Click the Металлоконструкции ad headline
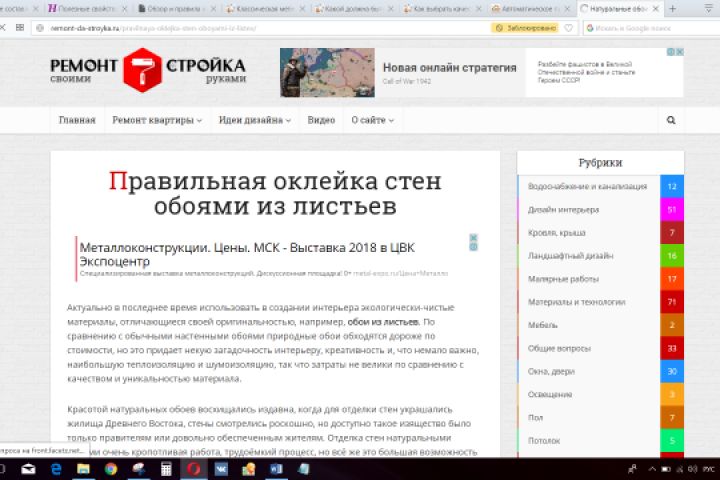The image size is (720, 480). pyautogui.click(x=247, y=254)
